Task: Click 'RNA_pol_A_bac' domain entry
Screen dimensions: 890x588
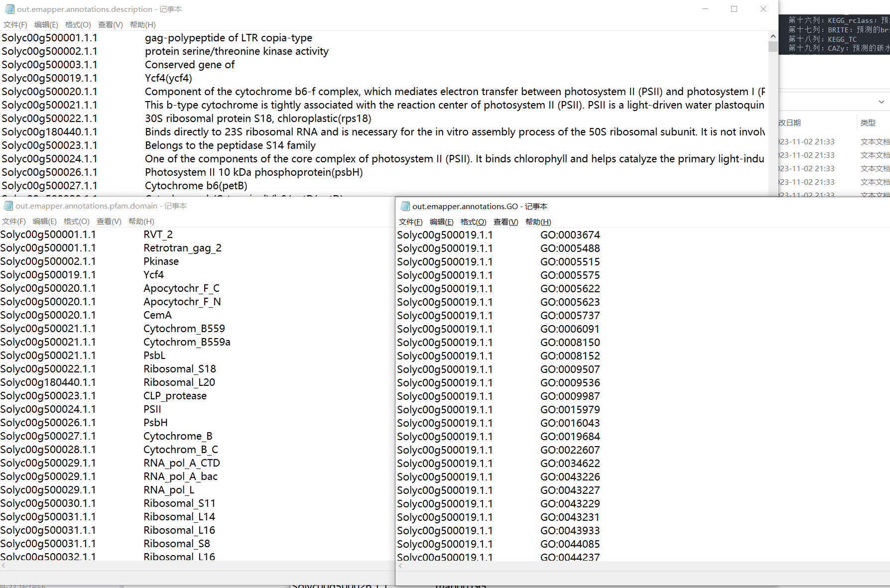Action: (180, 476)
